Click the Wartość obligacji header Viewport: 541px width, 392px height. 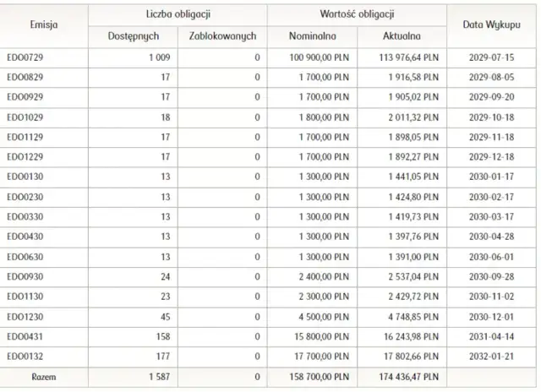[358, 15]
